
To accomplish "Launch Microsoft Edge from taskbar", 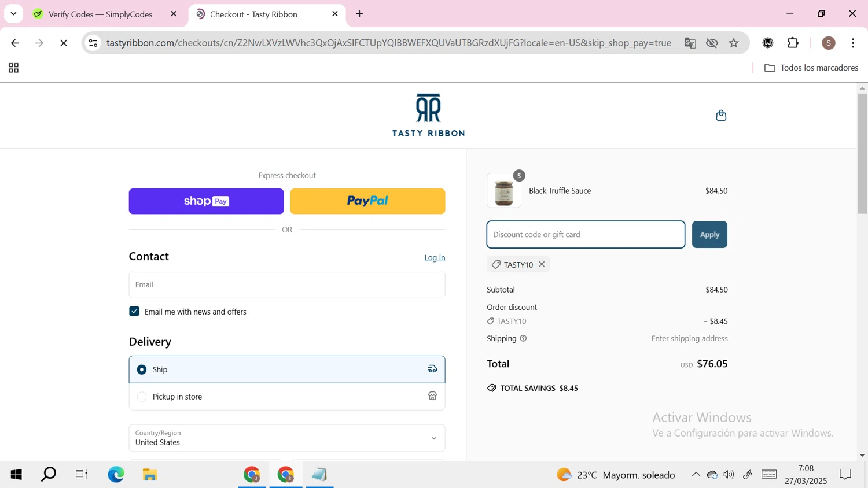I will tap(116, 475).
